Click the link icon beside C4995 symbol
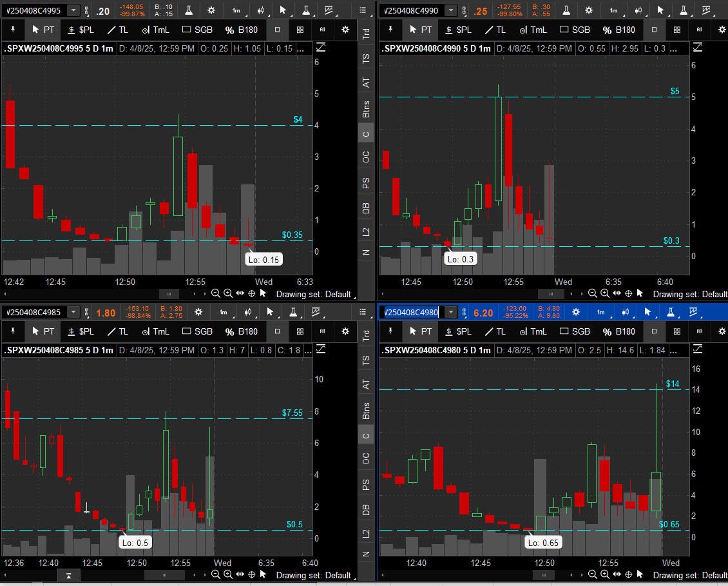 pyautogui.click(x=86, y=10)
